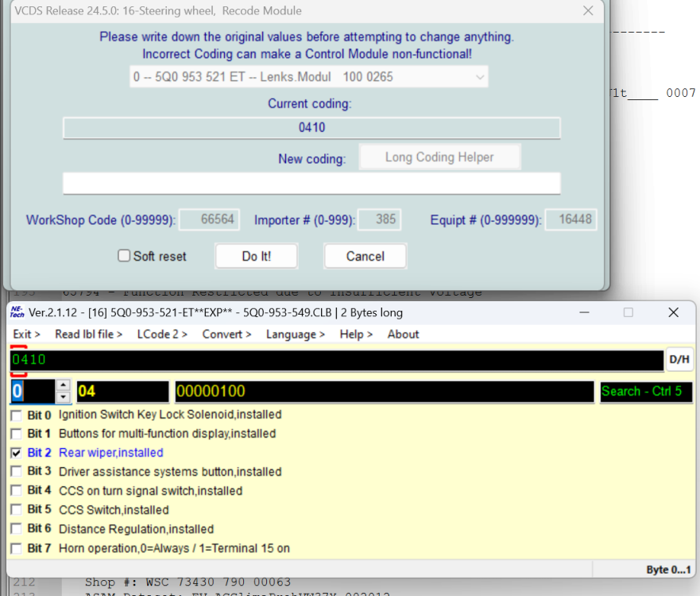This screenshot has width=700, height=596.
Task: Click the green 0410 coding string field
Action: coord(337,360)
